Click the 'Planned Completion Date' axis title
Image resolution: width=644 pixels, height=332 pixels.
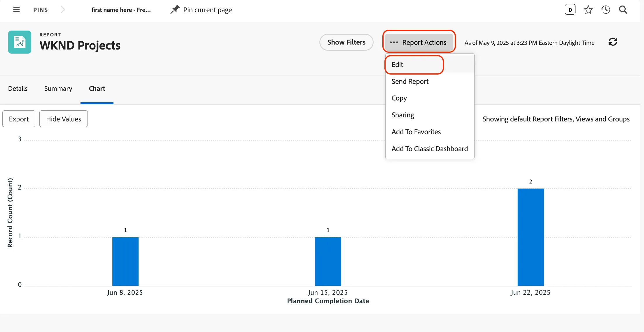(x=328, y=301)
